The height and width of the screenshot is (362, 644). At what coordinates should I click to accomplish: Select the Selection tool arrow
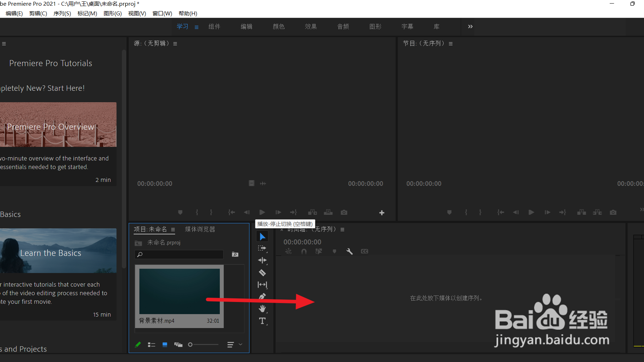(x=262, y=237)
